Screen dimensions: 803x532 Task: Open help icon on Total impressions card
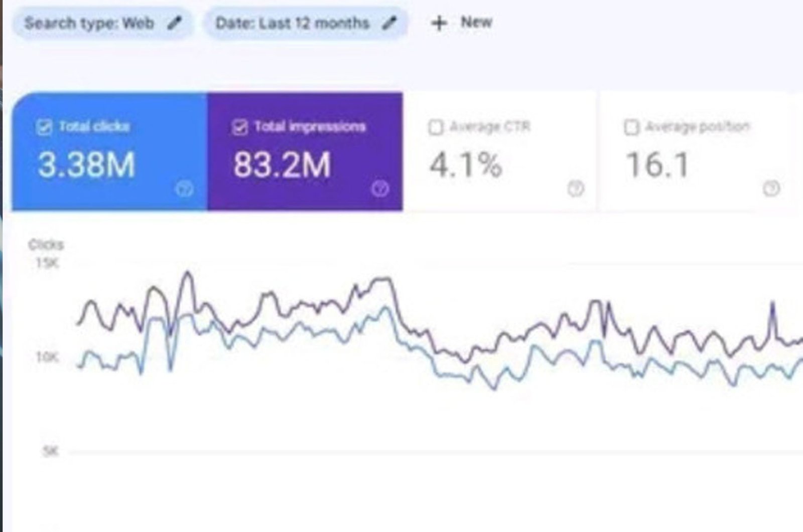click(x=380, y=189)
